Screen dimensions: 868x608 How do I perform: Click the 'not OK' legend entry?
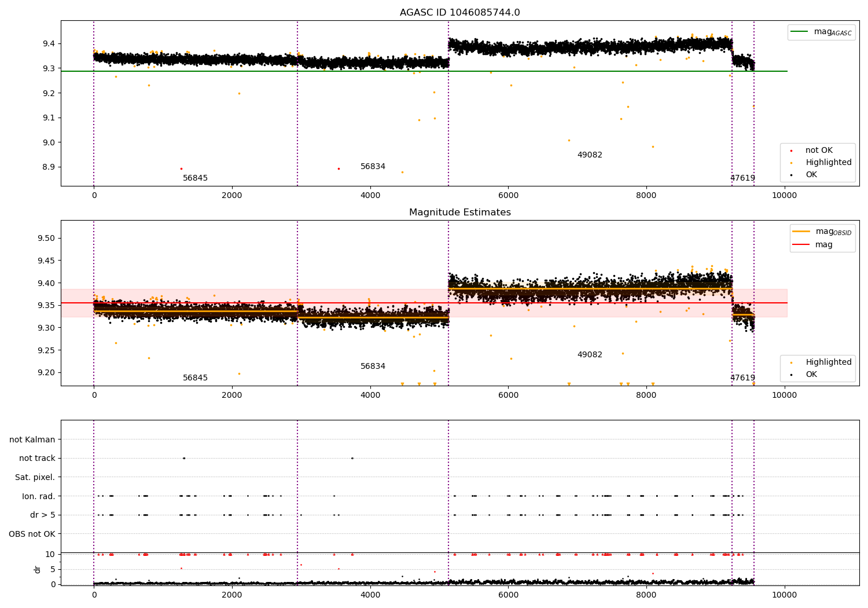[x=819, y=151]
